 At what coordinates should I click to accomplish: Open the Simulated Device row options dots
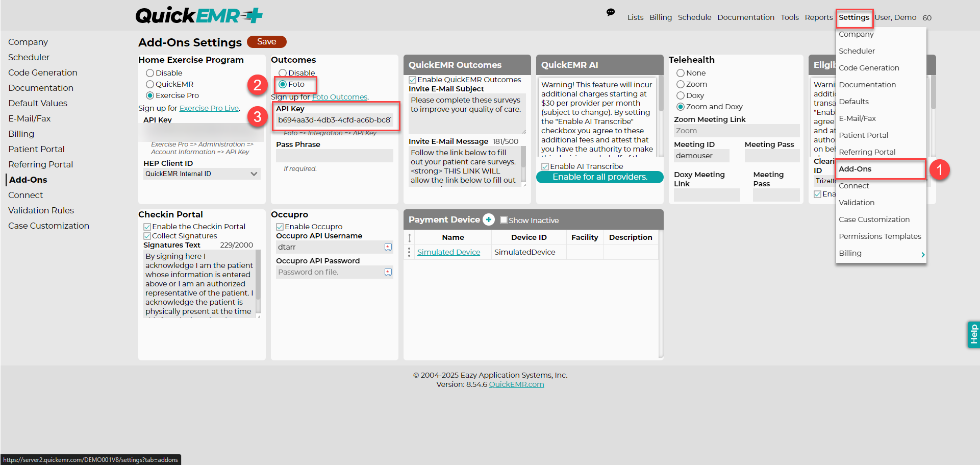(x=409, y=252)
